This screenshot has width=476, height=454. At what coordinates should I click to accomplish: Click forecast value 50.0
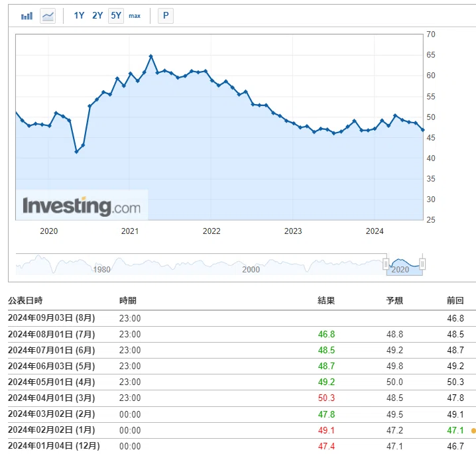pos(394,382)
